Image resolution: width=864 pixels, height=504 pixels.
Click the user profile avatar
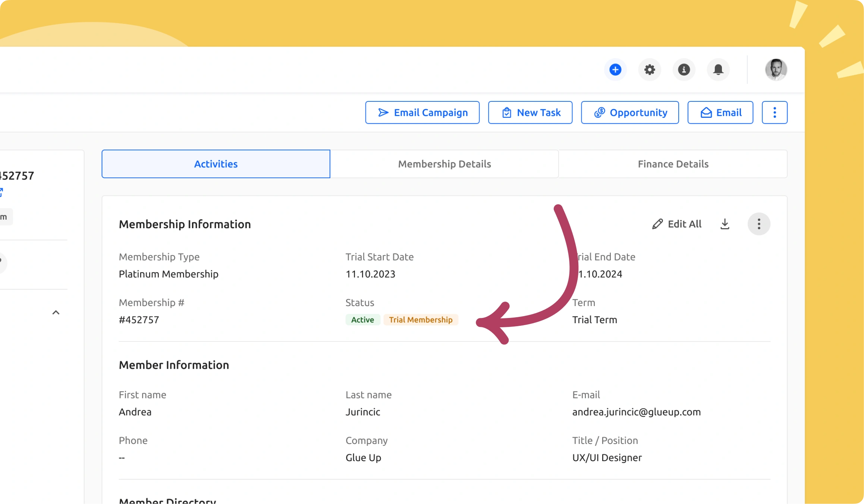776,70
